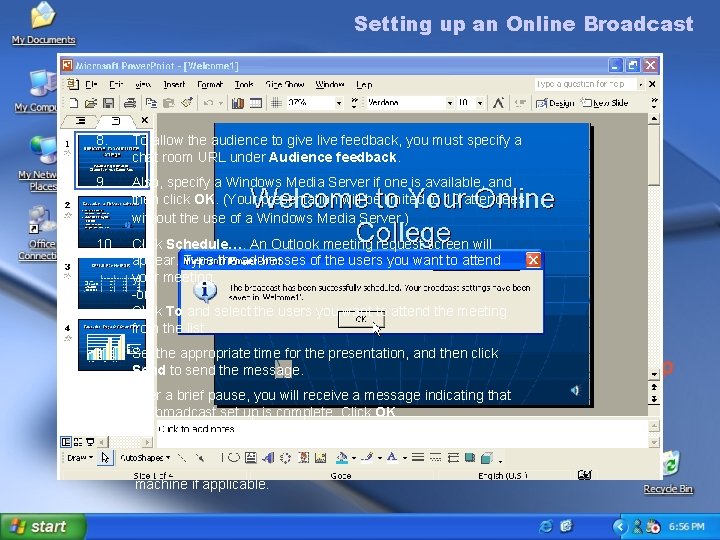Screen dimensions: 720x540
Task: Click the Undo arrow icon
Action: [x=208, y=103]
